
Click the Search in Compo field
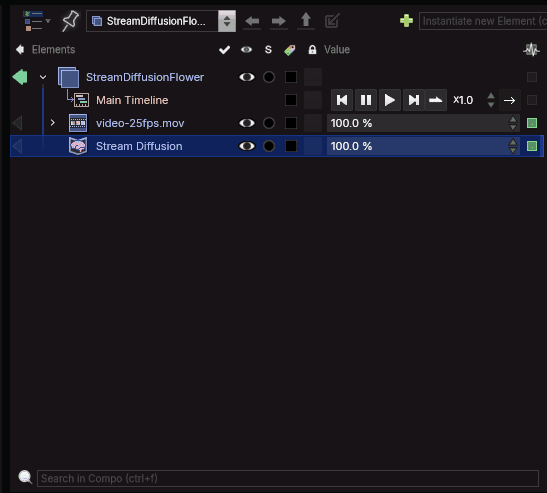tap(288, 478)
